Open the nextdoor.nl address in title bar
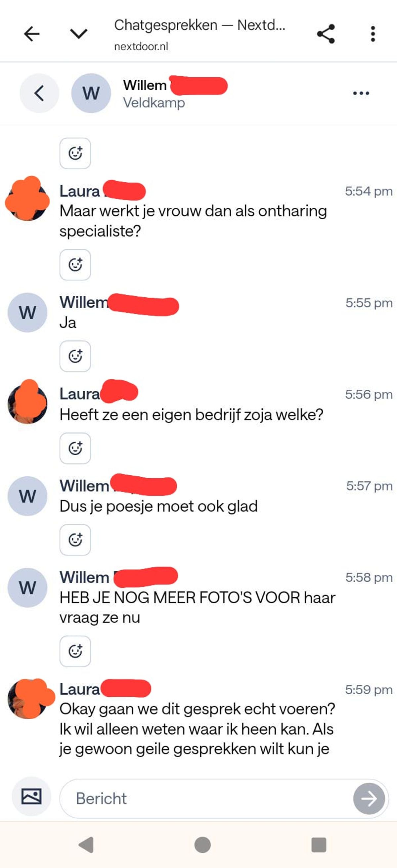Image resolution: width=397 pixels, height=868 pixels. click(141, 46)
